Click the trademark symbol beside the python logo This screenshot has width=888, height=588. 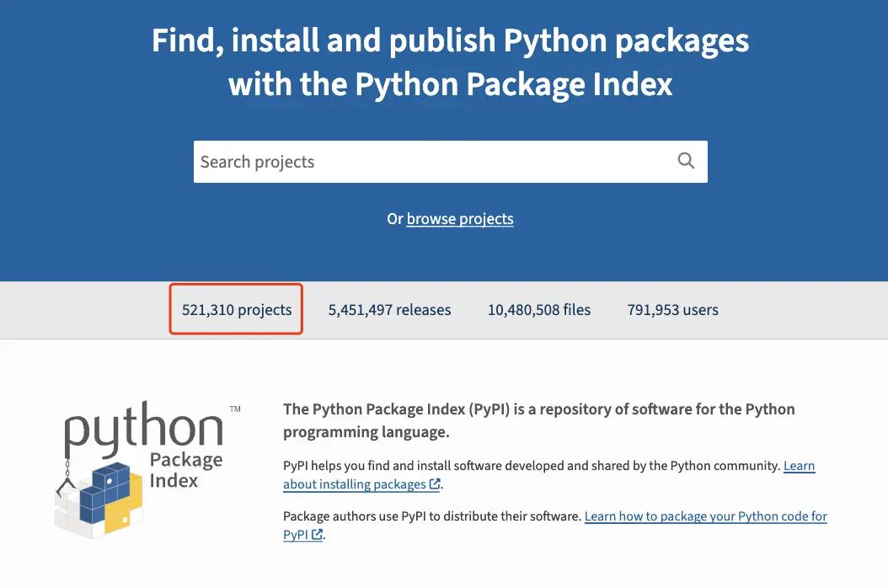[235, 409]
